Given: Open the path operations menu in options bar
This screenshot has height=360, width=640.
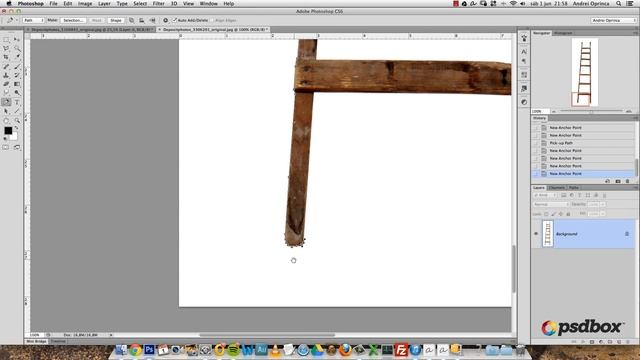Looking at the screenshot, I should point(132,20).
